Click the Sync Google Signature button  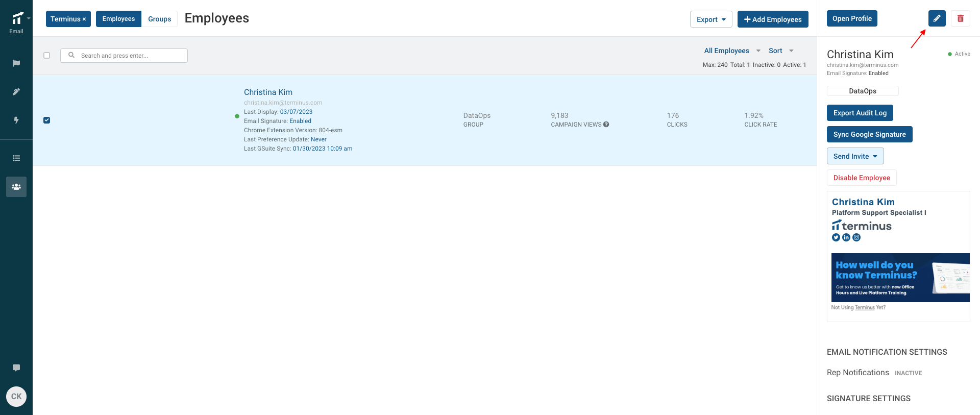pyautogui.click(x=870, y=134)
